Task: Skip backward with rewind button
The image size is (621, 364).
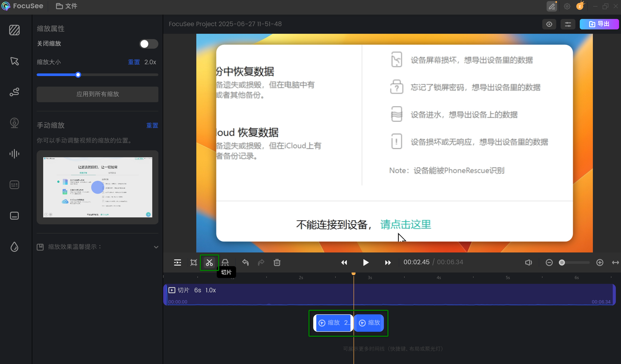Action: (344, 263)
